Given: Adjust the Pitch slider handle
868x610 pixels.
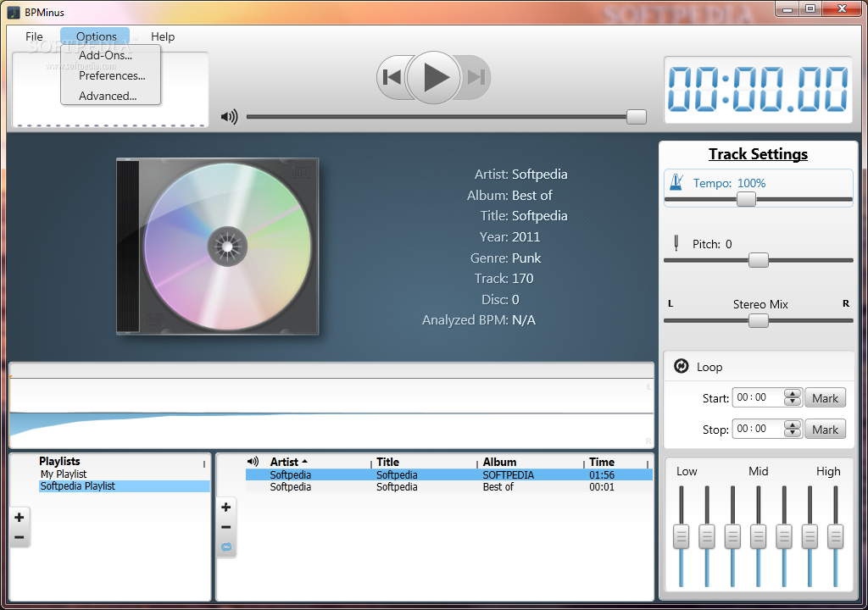Looking at the screenshot, I should [759, 260].
